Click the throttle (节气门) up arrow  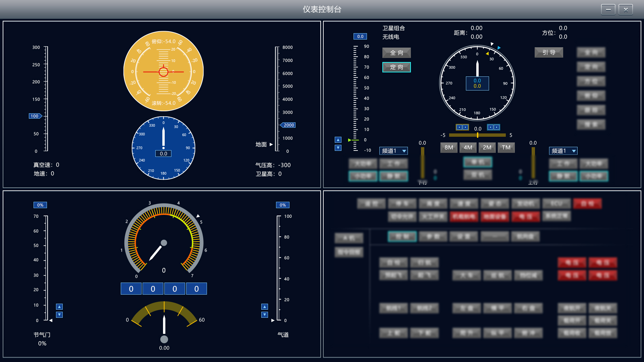click(x=59, y=307)
